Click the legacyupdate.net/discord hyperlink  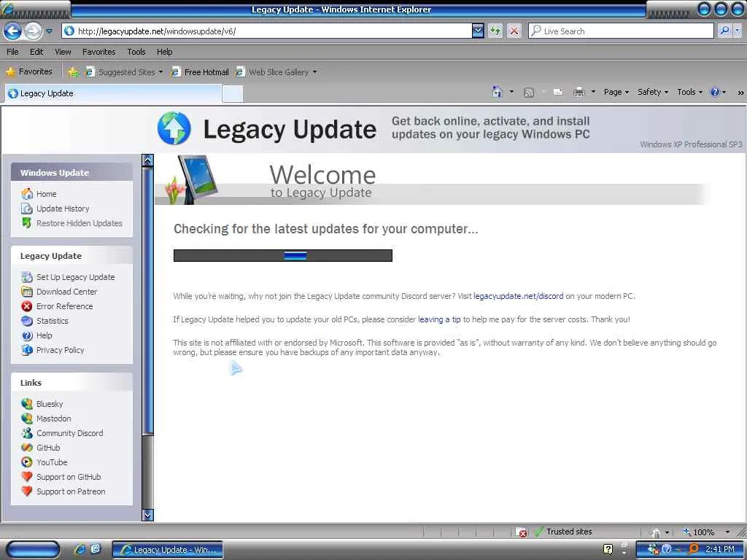pos(519,296)
